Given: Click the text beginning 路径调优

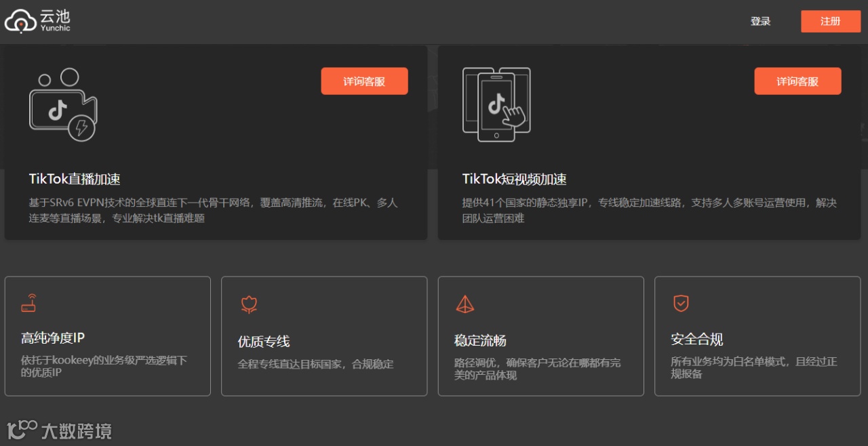Looking at the screenshot, I should point(537,369).
